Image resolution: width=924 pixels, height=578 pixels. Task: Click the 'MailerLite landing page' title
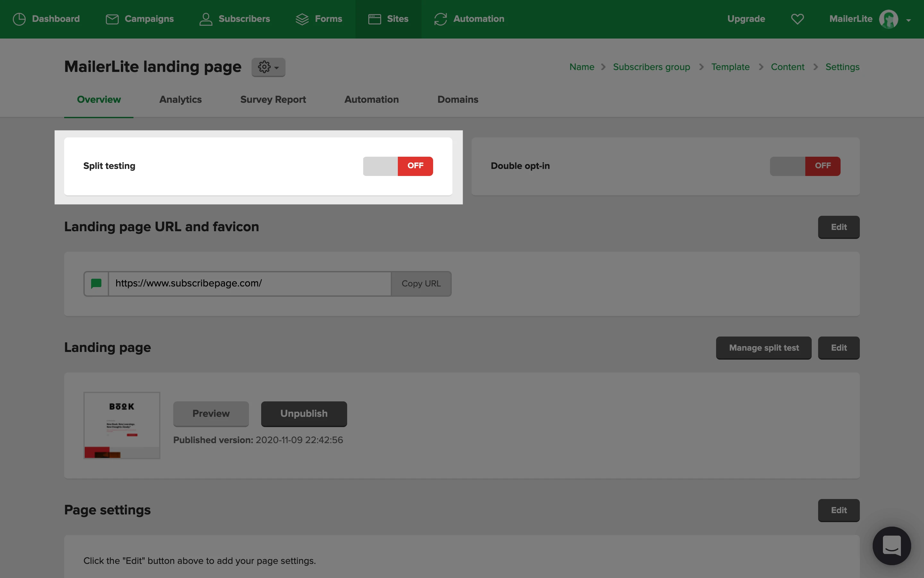tap(153, 67)
